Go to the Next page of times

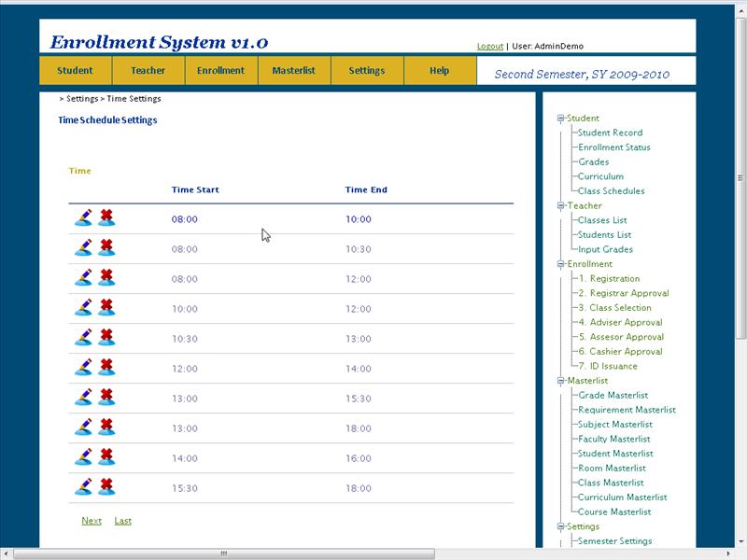(92, 521)
